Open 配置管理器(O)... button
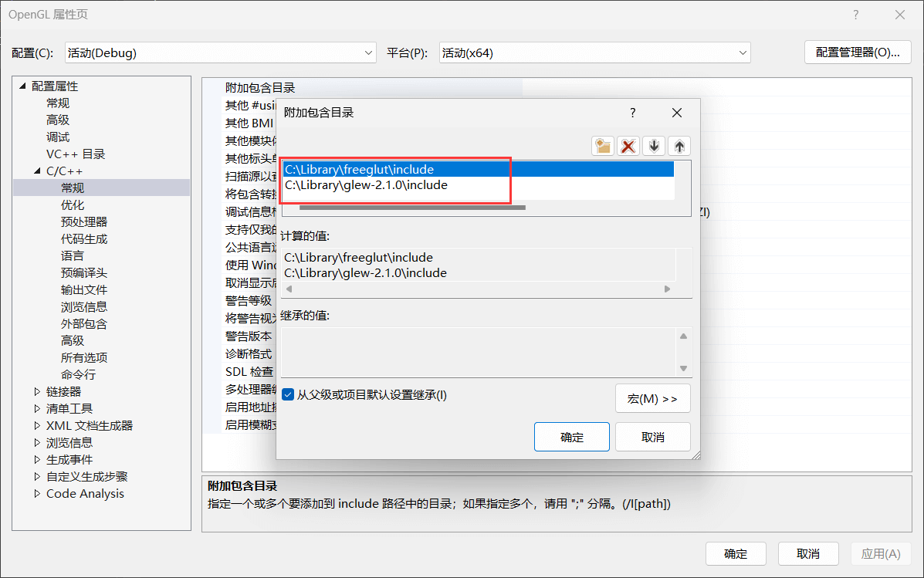The image size is (924, 578). tap(858, 52)
